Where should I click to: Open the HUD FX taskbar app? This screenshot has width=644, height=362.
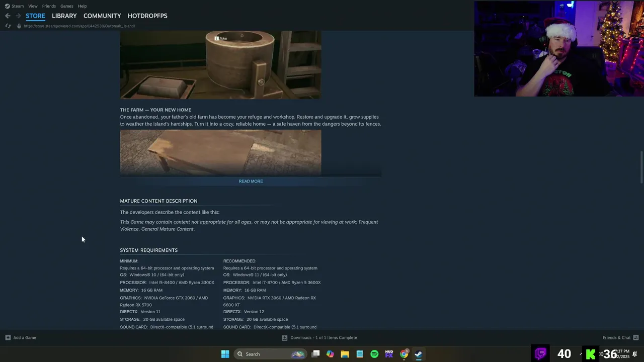coord(389,354)
